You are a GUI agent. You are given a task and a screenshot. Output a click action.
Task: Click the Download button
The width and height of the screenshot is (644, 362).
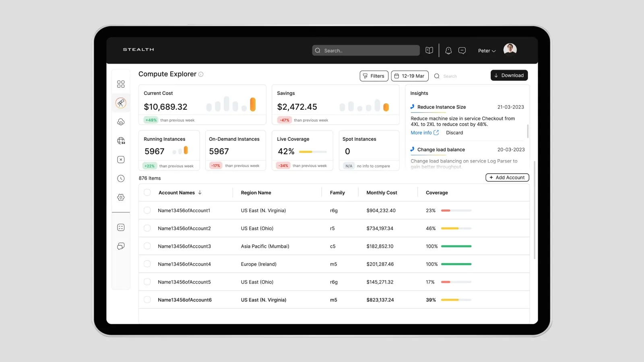(509, 75)
